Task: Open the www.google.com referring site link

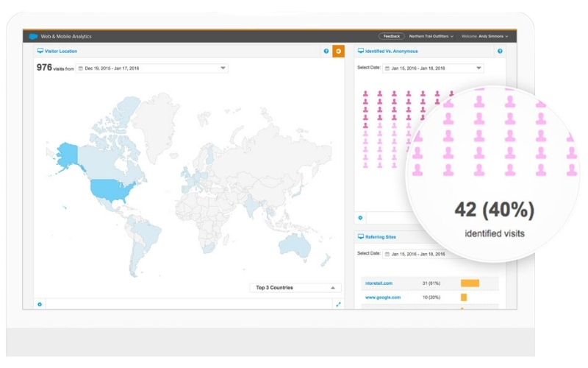Action: point(382,297)
